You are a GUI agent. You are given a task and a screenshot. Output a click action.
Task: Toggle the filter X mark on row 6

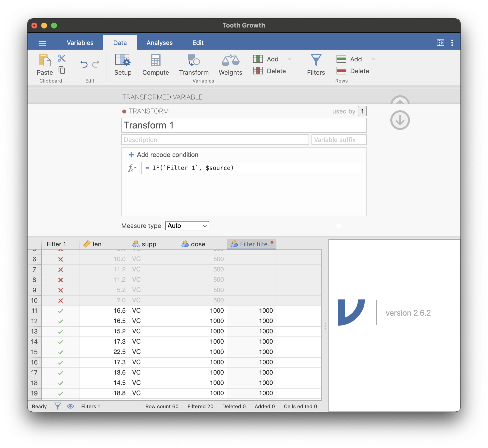pos(61,259)
